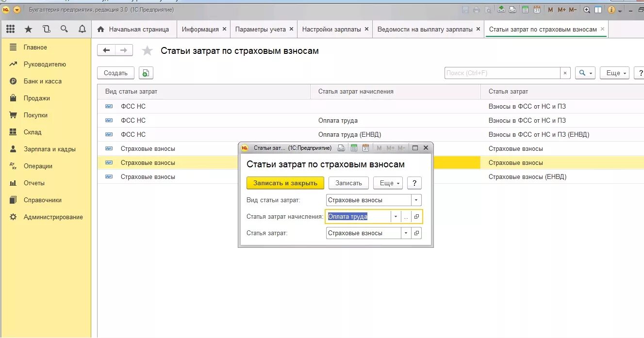This screenshot has width=644, height=338.
Task: Click the main 1C menu dropdown button
Action: point(17,10)
